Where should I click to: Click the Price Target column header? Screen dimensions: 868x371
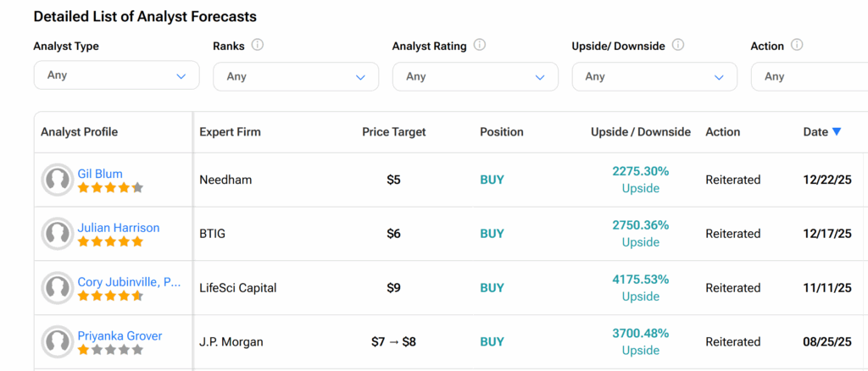(393, 132)
